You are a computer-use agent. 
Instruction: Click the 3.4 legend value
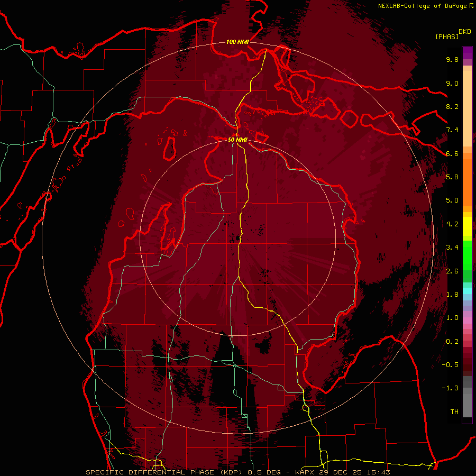(452, 248)
